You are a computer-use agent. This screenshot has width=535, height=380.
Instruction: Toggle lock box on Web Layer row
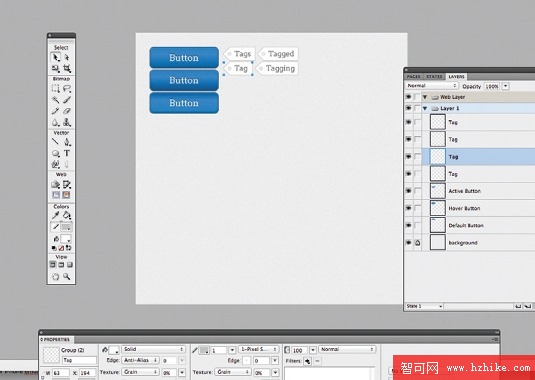click(417, 97)
